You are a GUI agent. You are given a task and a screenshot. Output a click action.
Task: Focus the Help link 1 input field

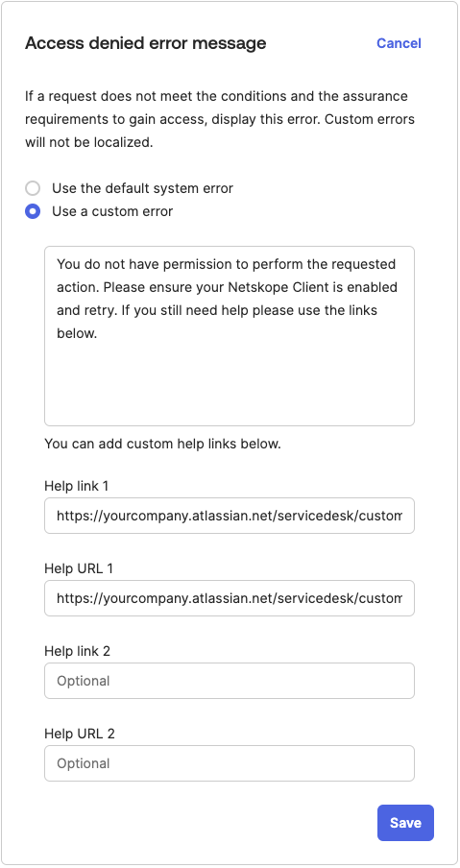[230, 516]
